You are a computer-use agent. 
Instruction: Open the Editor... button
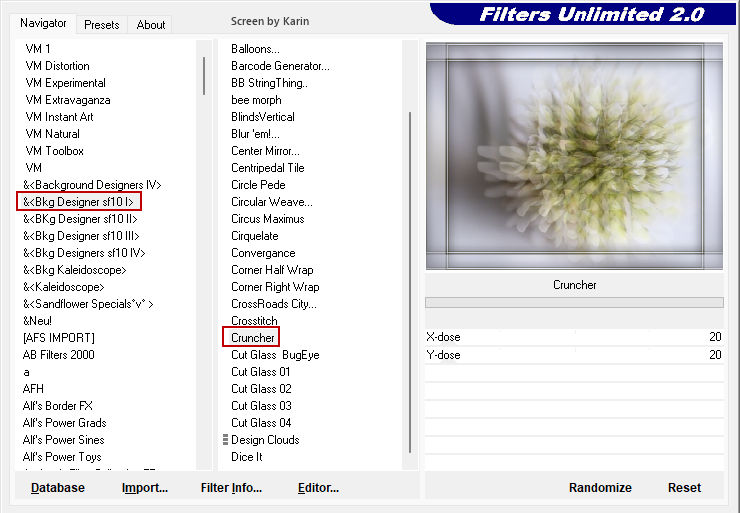tap(318, 488)
